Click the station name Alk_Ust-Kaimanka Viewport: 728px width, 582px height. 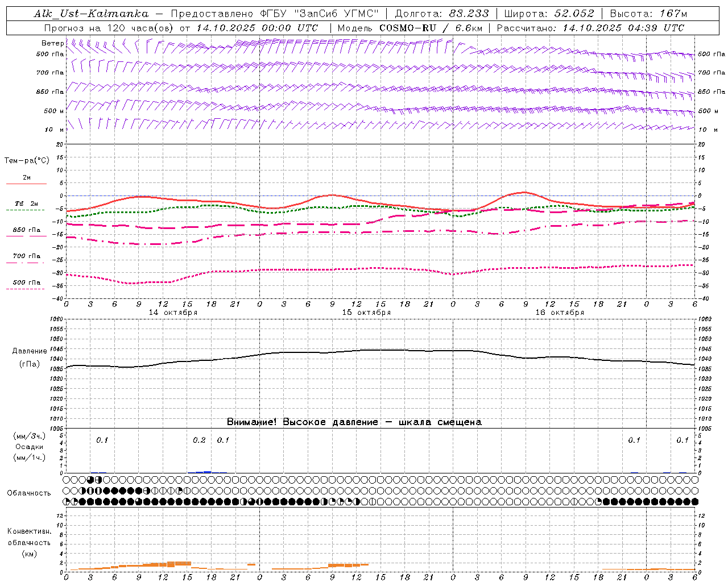click(x=91, y=14)
